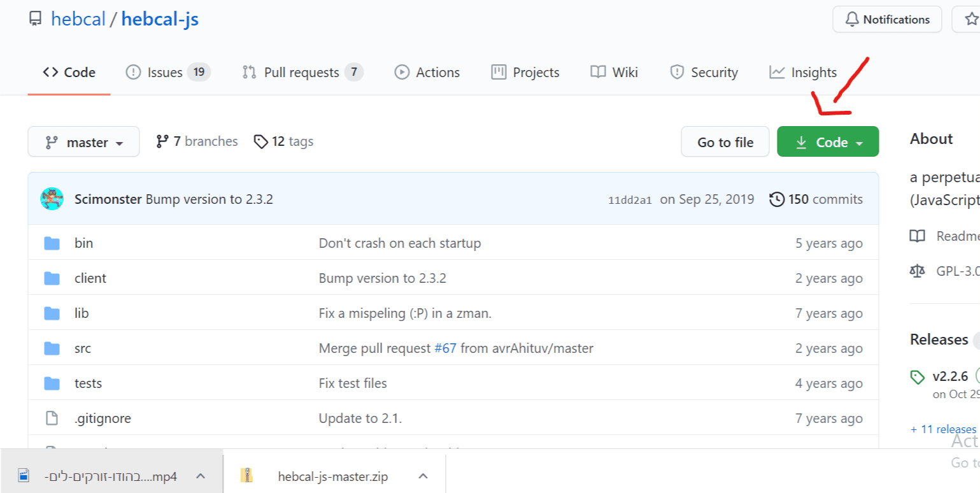This screenshot has height=493, width=980.
Task: Open options chevron for the mp4 download
Action: 200,476
